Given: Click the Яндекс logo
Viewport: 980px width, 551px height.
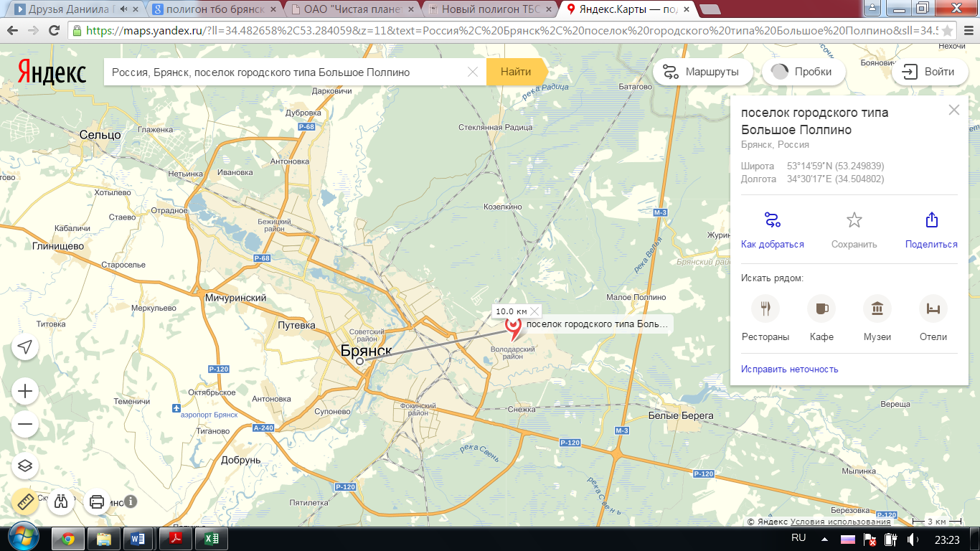Looking at the screenshot, I should pyautogui.click(x=52, y=72).
